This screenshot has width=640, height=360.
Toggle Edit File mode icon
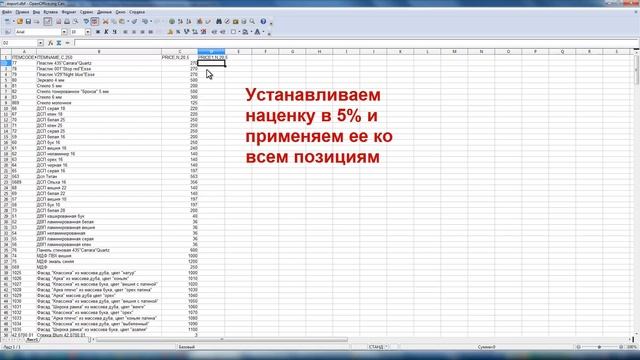coord(48,21)
